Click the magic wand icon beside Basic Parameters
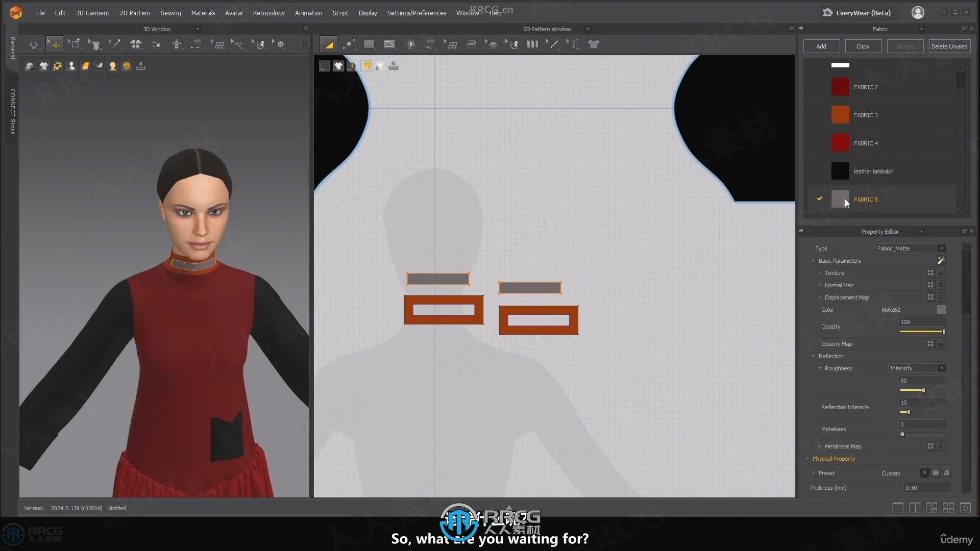 [x=941, y=261]
